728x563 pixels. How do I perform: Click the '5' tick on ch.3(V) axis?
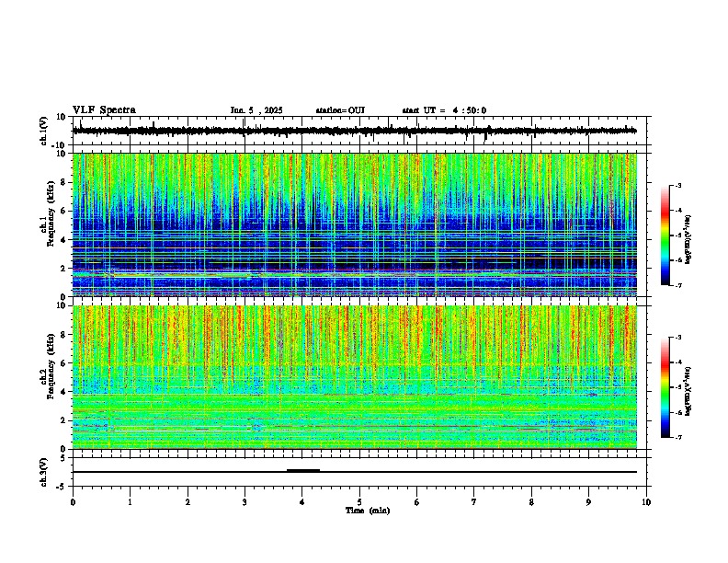(x=63, y=457)
